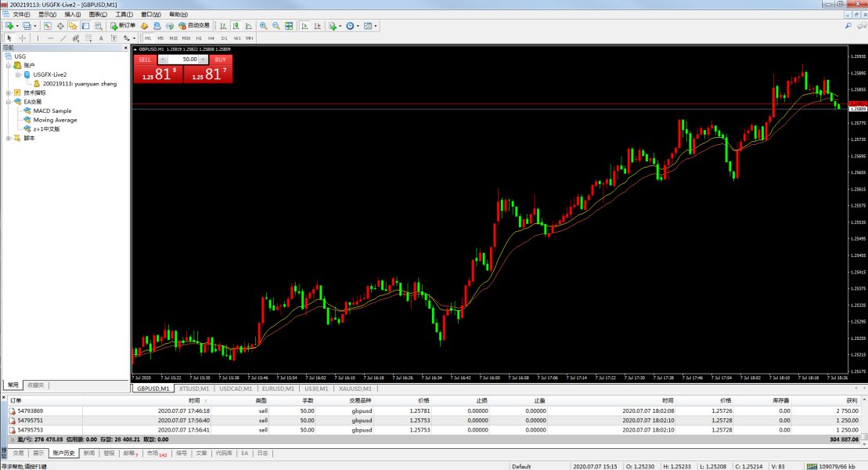Image resolution: width=868 pixels, height=470 pixels.
Task: Switch to the XAUUSD,M1 chart tab
Action: 355,389
